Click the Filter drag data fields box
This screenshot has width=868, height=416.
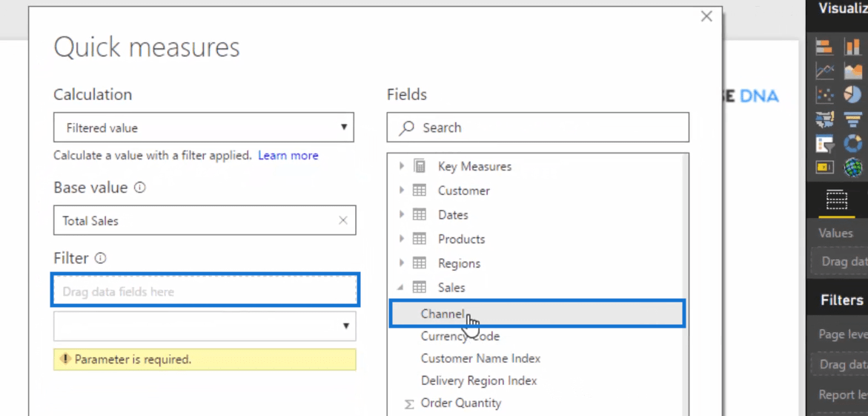point(205,289)
